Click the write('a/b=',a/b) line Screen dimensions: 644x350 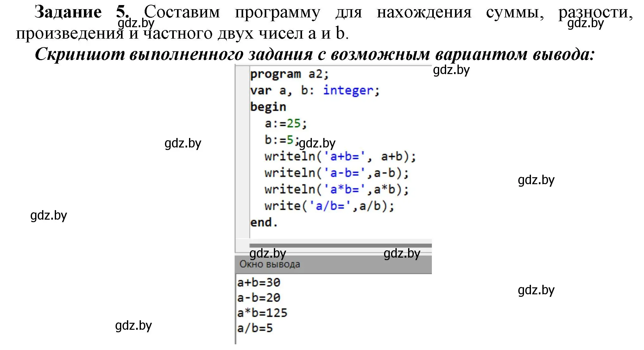330,206
